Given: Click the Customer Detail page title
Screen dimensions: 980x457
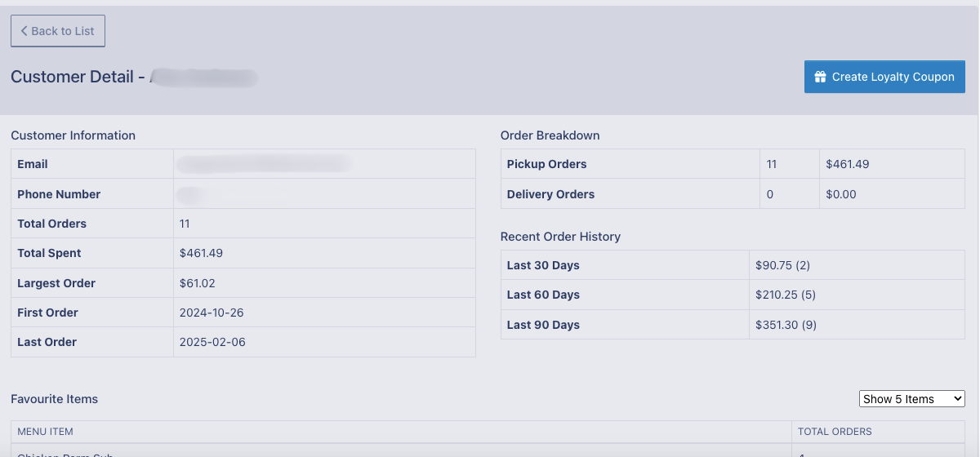Looking at the screenshot, I should pyautogui.click(x=72, y=77).
